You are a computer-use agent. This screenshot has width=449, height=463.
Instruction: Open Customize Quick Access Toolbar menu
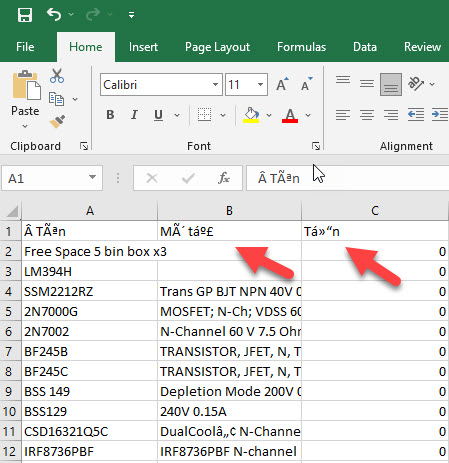coord(132,15)
